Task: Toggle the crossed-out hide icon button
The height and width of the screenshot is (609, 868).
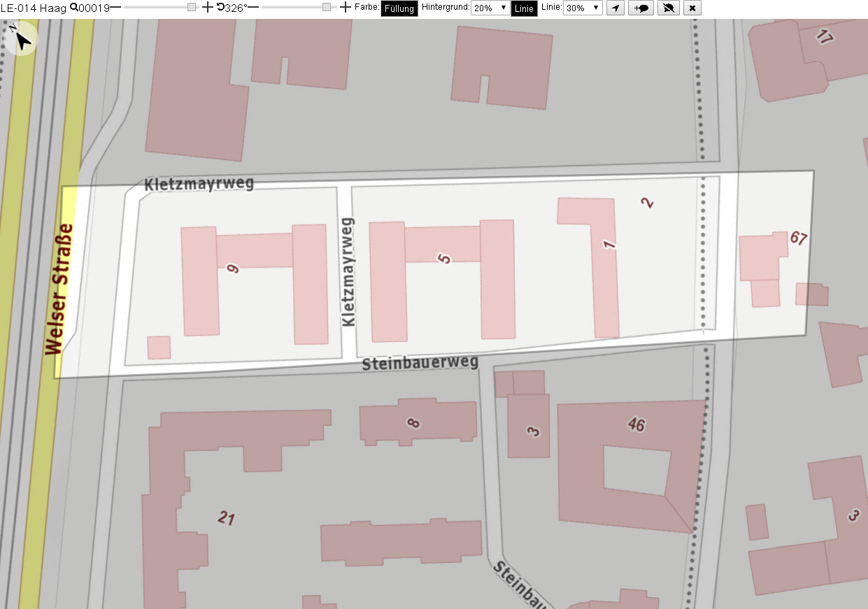Action: [x=668, y=8]
